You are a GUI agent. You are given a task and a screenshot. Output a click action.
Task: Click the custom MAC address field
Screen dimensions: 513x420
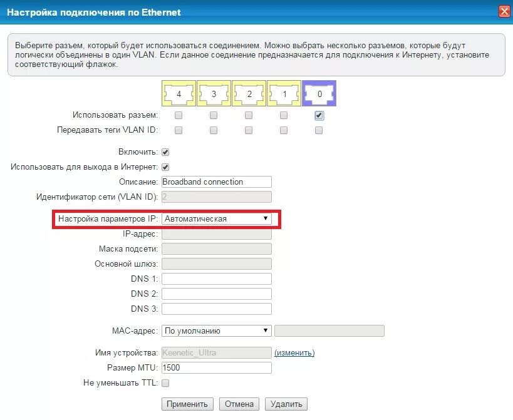[x=329, y=330]
